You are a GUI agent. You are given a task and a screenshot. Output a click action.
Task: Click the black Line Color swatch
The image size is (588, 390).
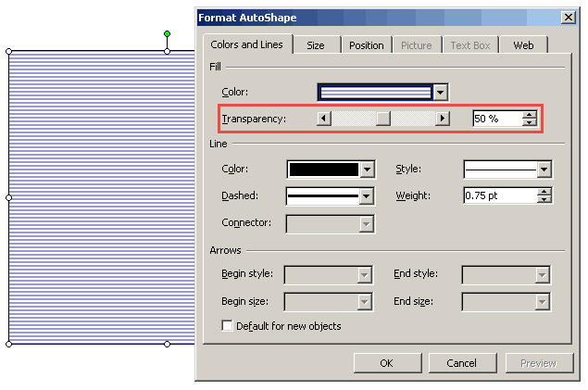click(x=324, y=170)
